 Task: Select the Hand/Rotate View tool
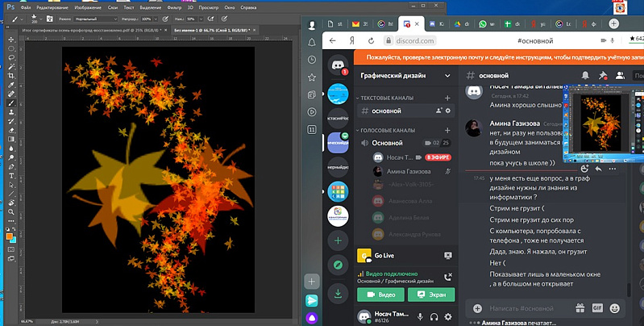pos(11,203)
